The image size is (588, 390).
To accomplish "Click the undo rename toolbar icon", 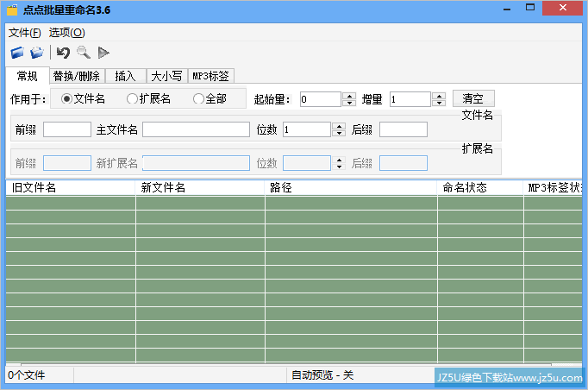I will tap(63, 53).
